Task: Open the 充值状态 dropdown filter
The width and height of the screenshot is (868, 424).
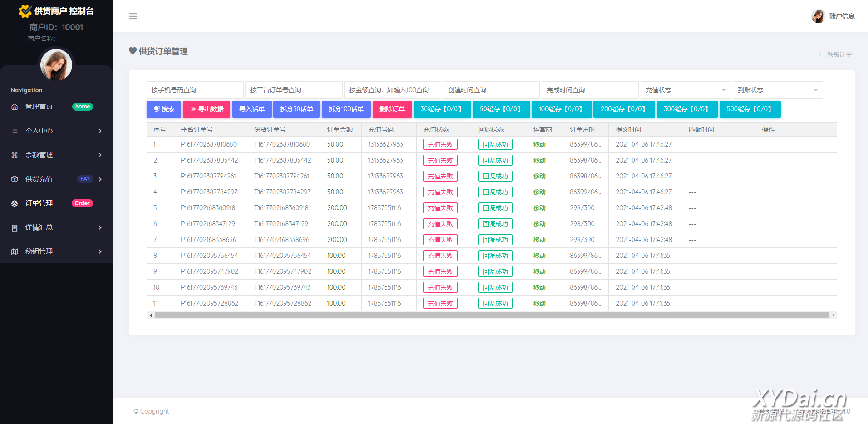Action: coord(685,90)
